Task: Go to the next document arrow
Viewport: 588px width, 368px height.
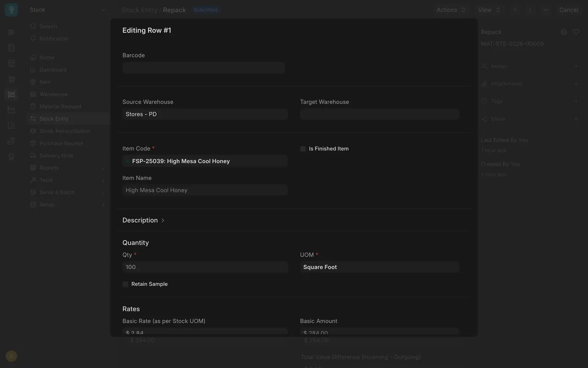Action: pyautogui.click(x=530, y=10)
